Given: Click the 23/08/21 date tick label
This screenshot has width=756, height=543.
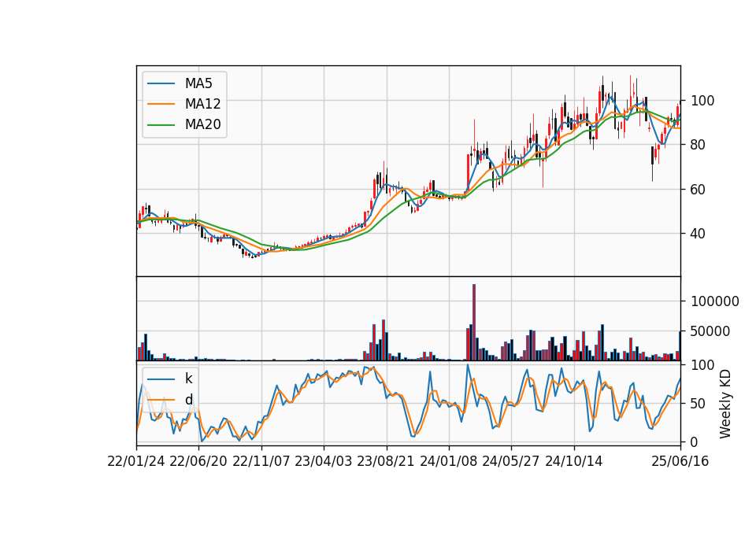Looking at the screenshot, I should click(386, 461).
